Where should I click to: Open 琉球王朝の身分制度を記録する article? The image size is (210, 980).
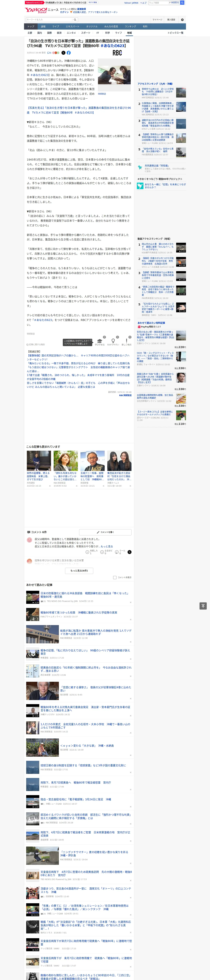(x=83, y=765)
